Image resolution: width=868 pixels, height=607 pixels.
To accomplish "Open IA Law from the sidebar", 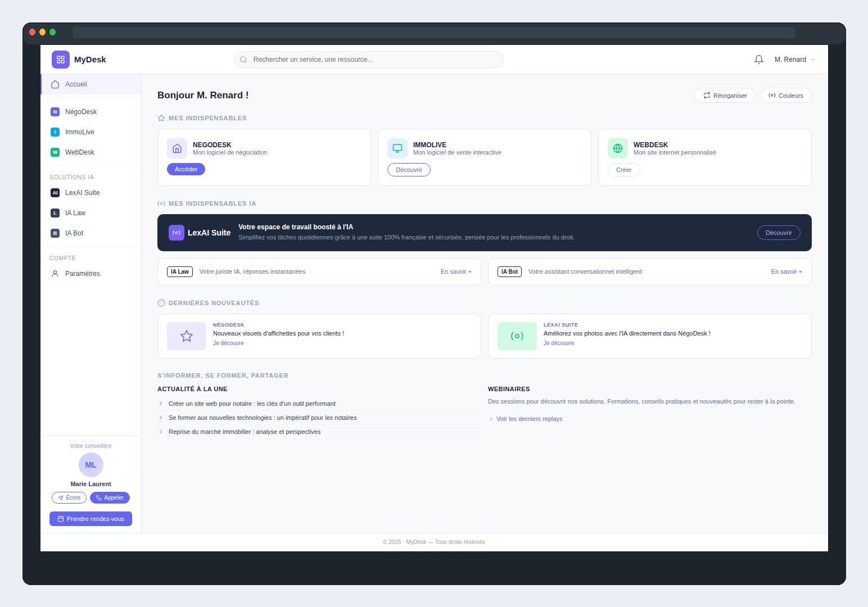I will point(91,213).
